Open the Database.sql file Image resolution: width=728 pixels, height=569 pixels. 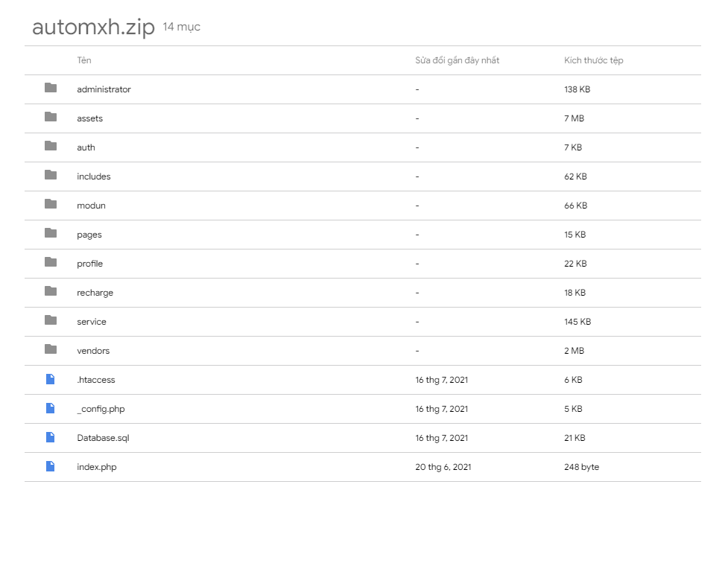click(103, 438)
